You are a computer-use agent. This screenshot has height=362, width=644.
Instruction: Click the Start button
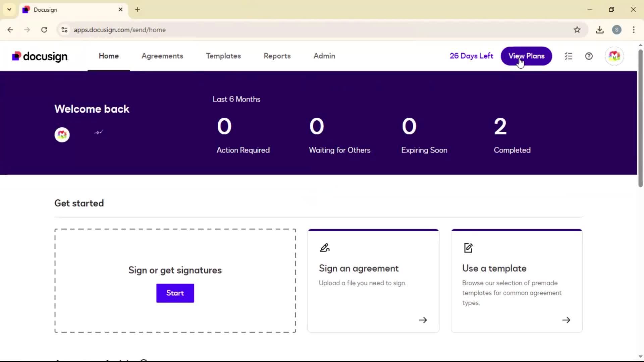(175, 293)
